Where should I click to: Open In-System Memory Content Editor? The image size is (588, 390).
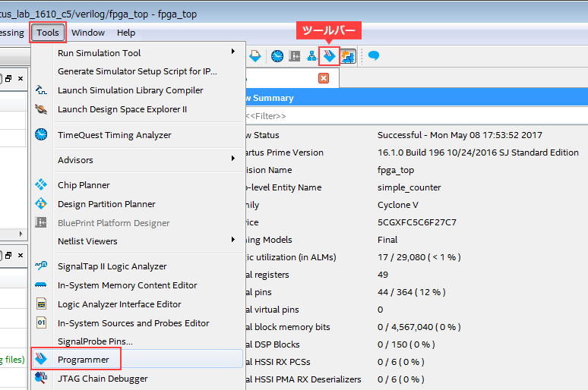tap(127, 285)
